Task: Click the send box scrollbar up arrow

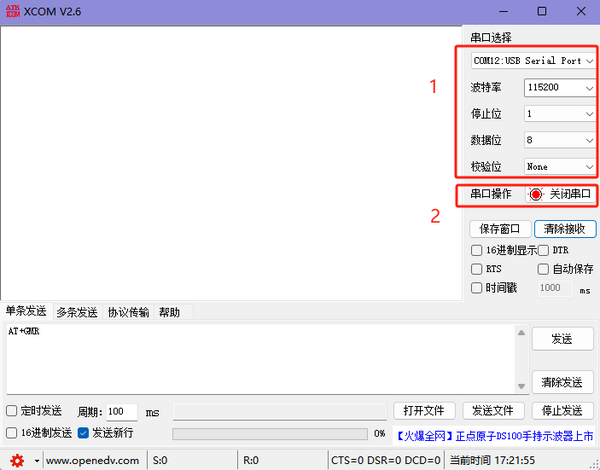Action: pyautogui.click(x=522, y=333)
